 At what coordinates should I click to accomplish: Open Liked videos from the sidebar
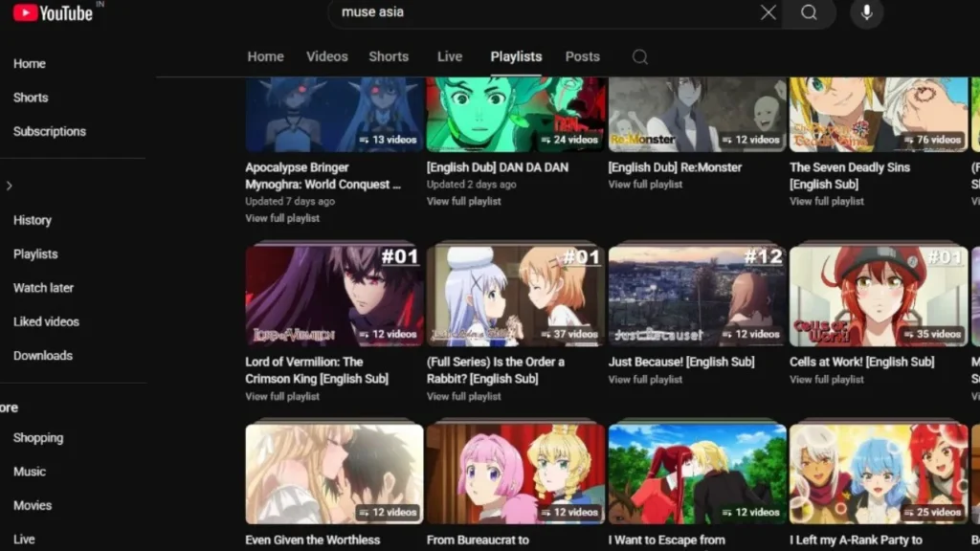[45, 321]
